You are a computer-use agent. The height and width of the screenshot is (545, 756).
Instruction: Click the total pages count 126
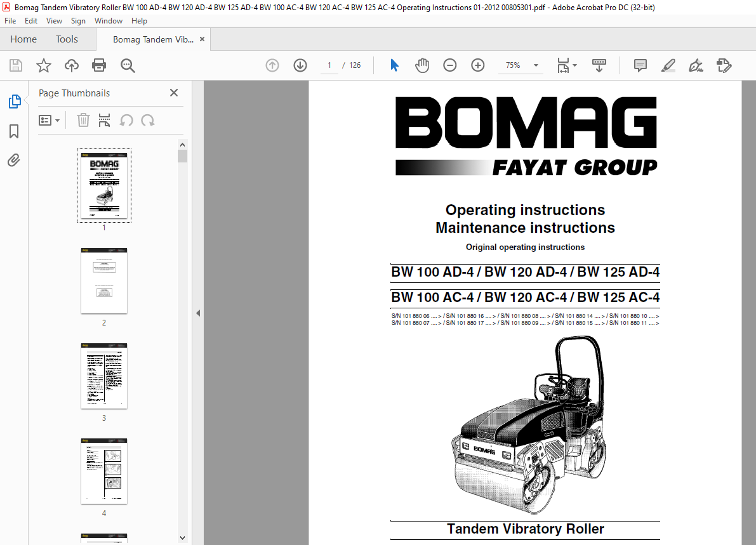coord(355,65)
